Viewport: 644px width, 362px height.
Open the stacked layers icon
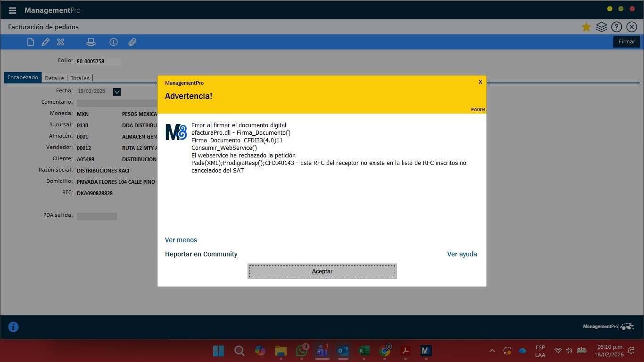[601, 27]
